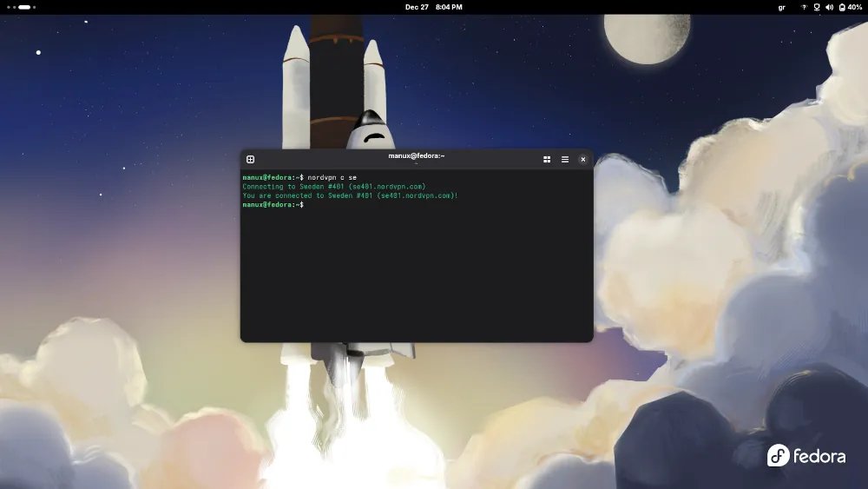Click the 'nordvpn c se' command text

pyautogui.click(x=332, y=178)
